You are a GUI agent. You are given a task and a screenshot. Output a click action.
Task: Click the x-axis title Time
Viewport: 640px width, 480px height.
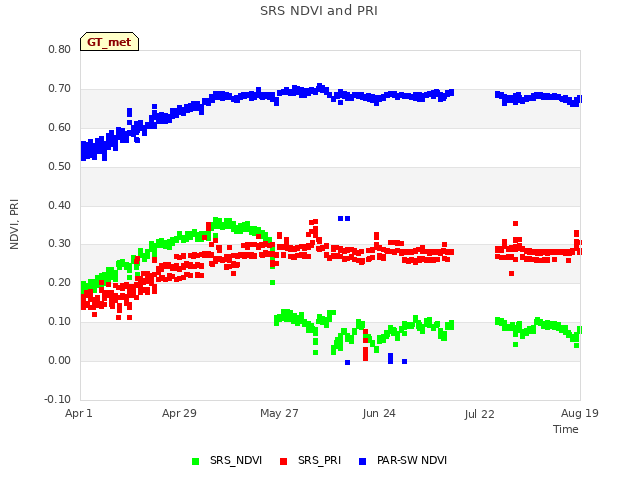566,429
